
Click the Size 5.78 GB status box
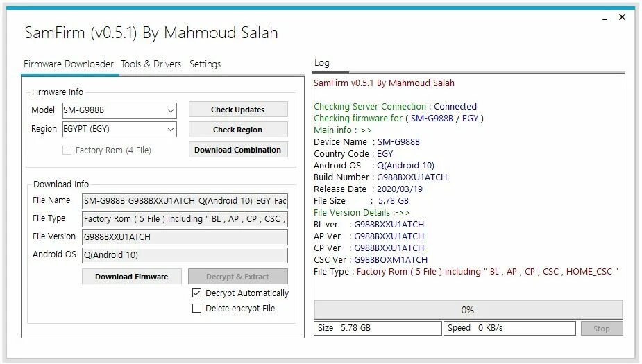pos(378,328)
